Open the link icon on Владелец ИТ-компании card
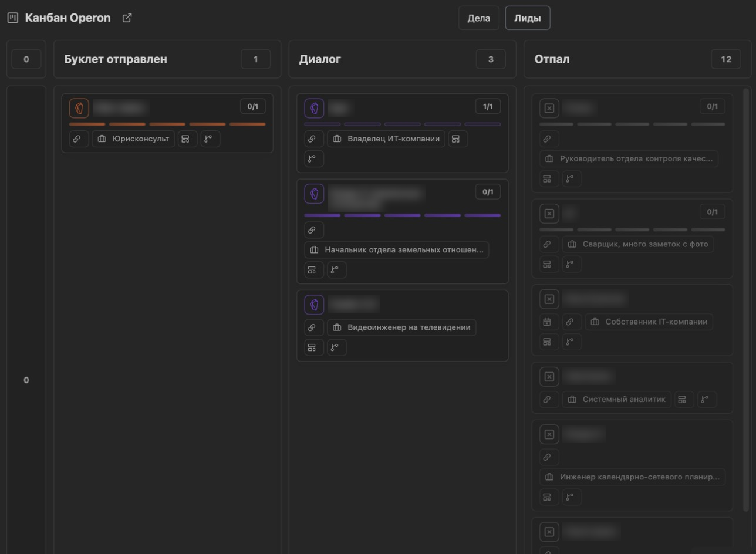Image resolution: width=756 pixels, height=554 pixels. click(x=314, y=139)
